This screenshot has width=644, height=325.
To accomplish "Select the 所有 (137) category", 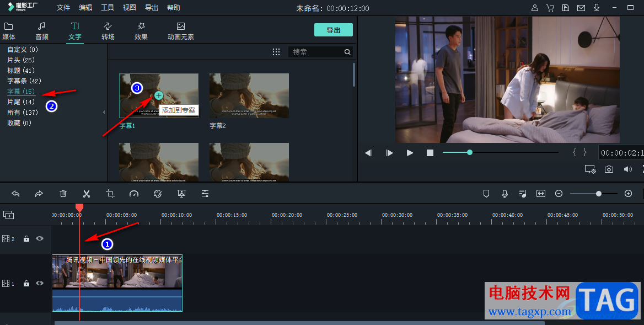I will 23,113.
